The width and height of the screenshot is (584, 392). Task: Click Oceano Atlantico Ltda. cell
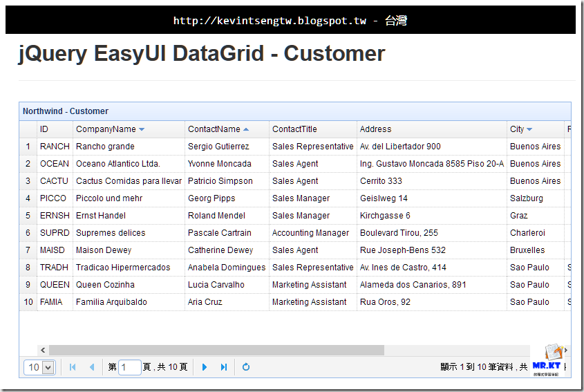pyautogui.click(x=129, y=164)
